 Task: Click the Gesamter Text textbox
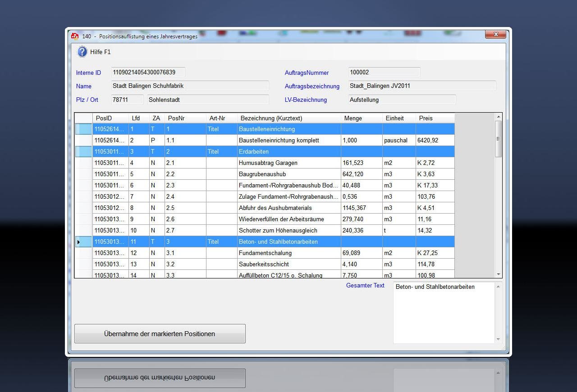[x=444, y=313]
